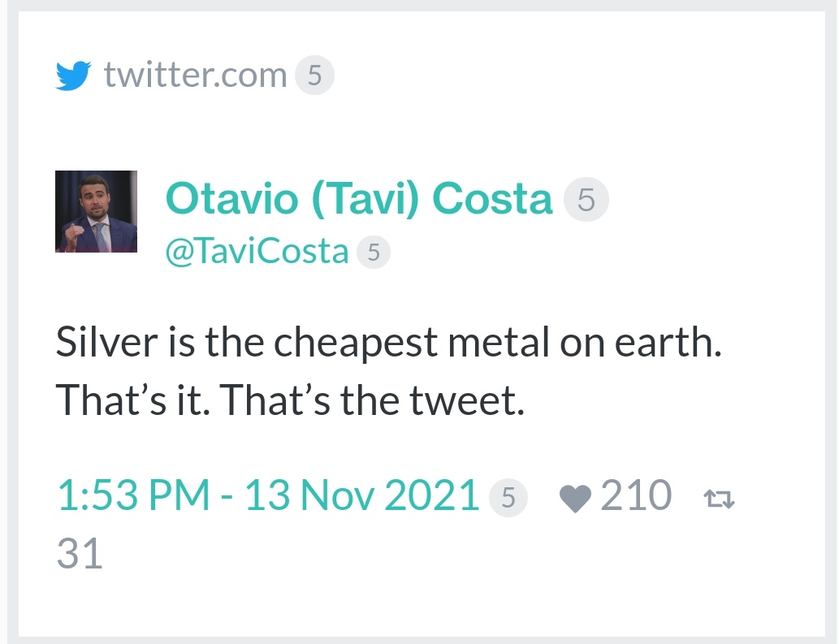The height and width of the screenshot is (644, 839).
Task: Click the 2021 year in the timestamp
Action: (432, 495)
